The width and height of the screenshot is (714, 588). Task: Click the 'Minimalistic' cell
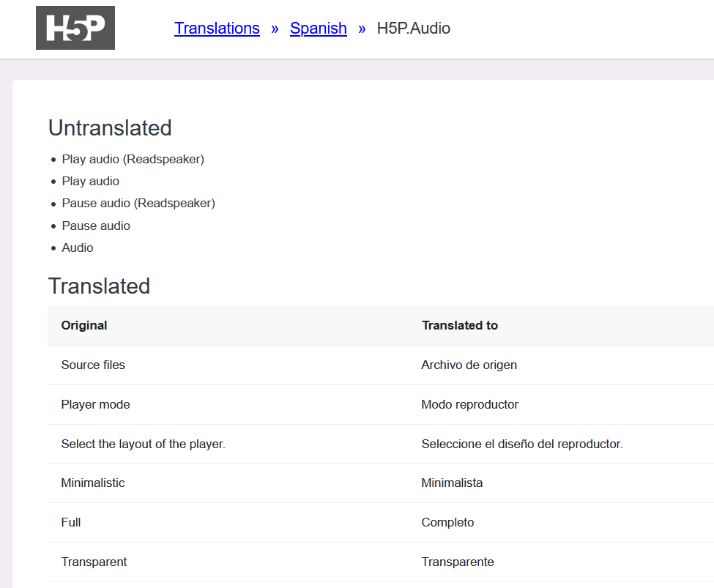[93, 483]
